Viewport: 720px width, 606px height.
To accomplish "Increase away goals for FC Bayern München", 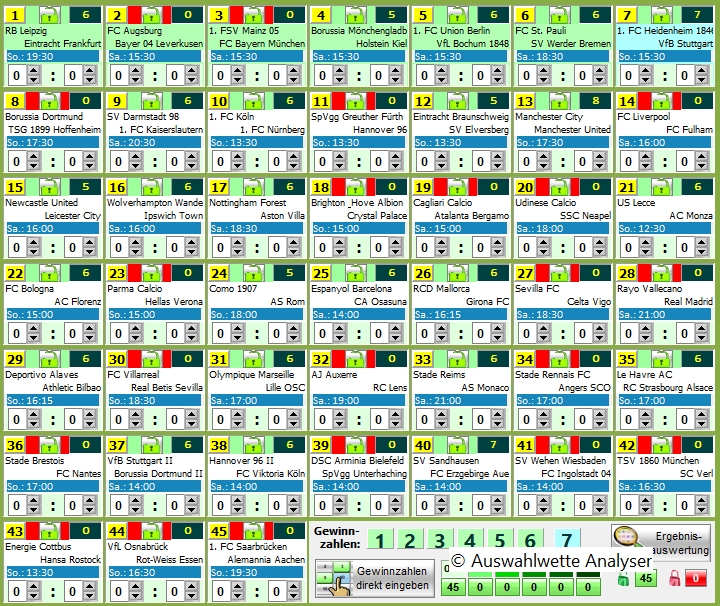I will click(x=293, y=71).
